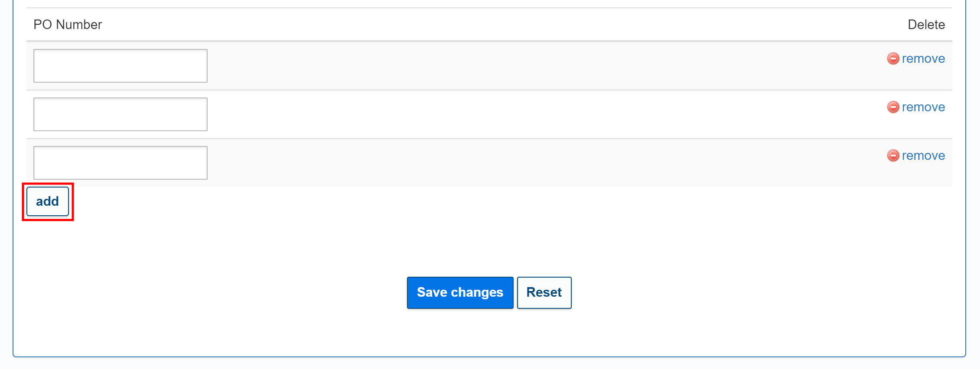The image size is (980, 369).
Task: Click the red minus icon in second row
Action: (x=893, y=107)
